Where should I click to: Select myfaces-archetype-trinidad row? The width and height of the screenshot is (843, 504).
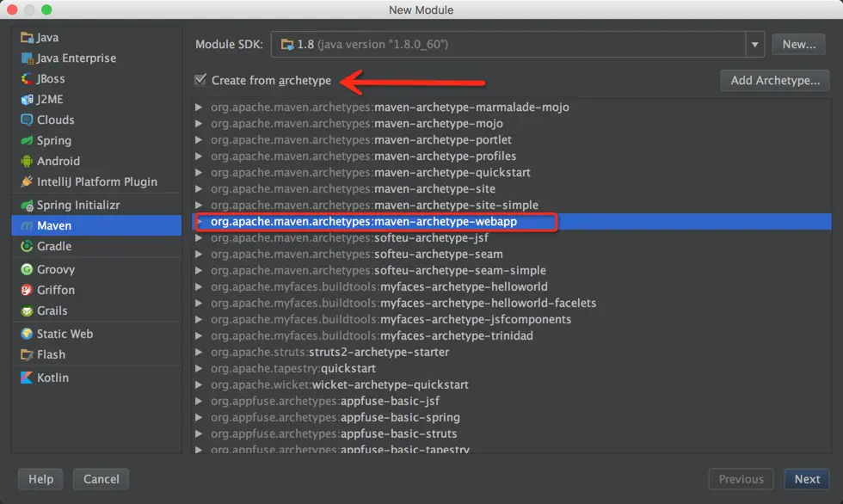point(512,335)
